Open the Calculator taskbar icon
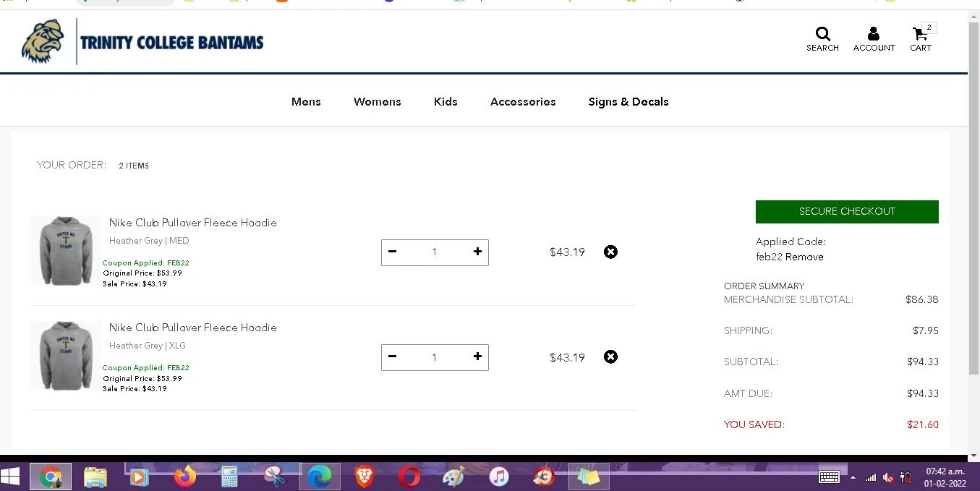 pos(229,477)
